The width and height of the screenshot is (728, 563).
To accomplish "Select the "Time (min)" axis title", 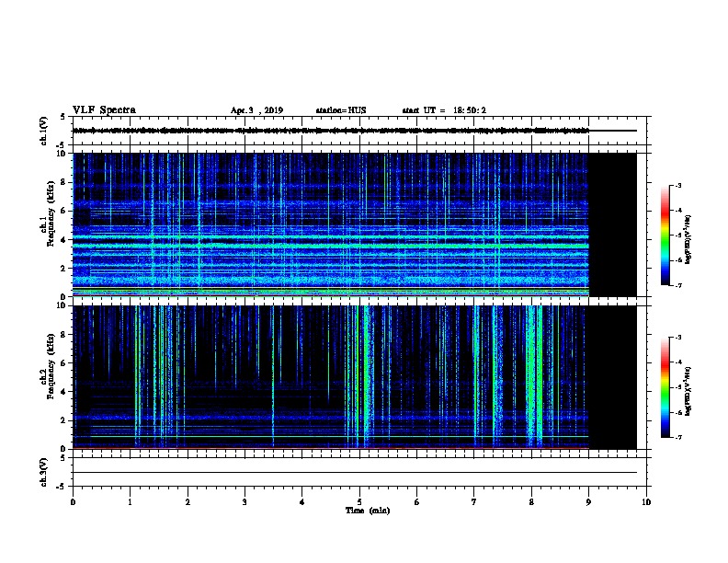I will 368,511.
